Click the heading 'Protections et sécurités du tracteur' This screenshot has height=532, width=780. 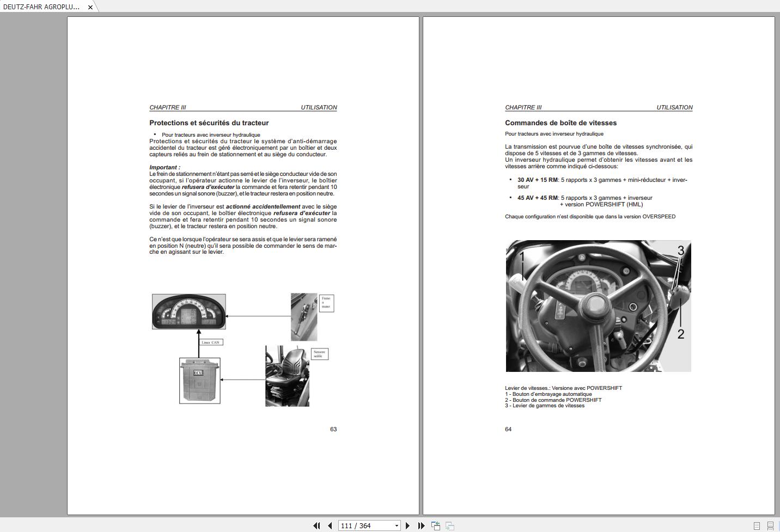point(209,123)
